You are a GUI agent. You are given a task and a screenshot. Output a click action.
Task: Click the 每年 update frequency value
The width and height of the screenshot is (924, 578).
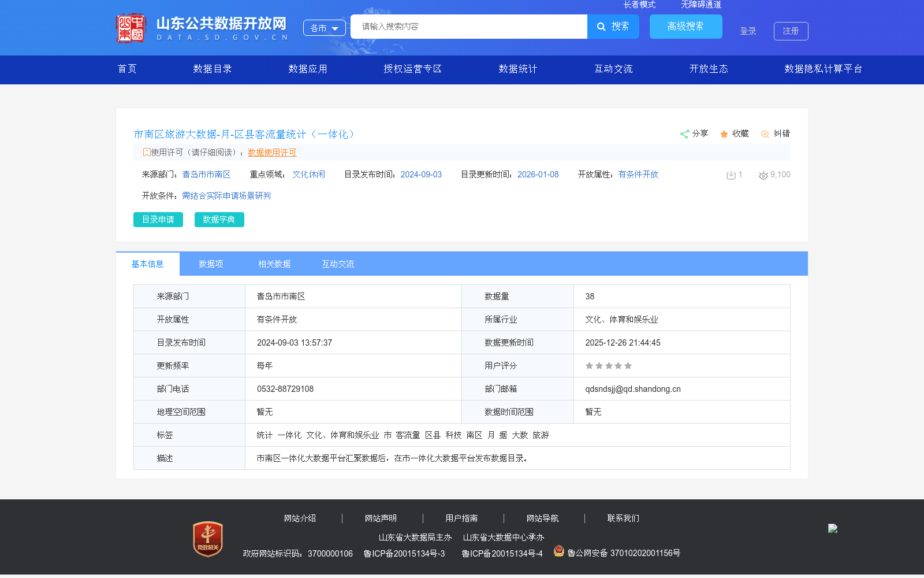264,366
